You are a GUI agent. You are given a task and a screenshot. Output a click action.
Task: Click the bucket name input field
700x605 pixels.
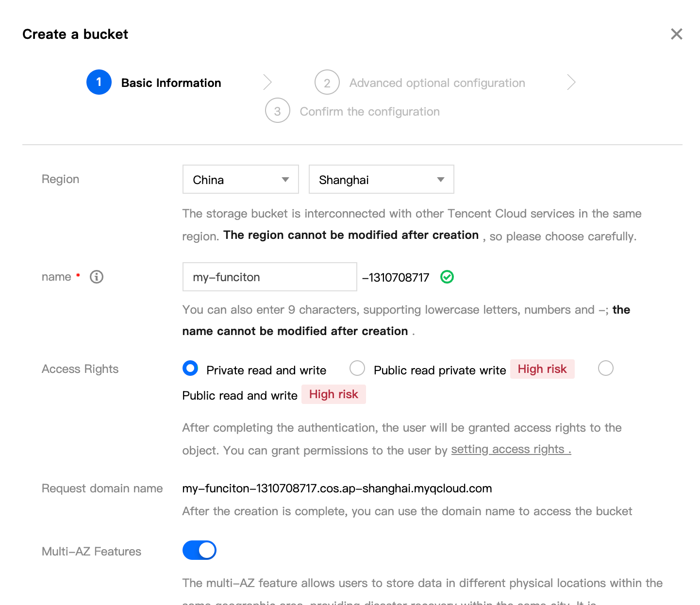click(269, 277)
